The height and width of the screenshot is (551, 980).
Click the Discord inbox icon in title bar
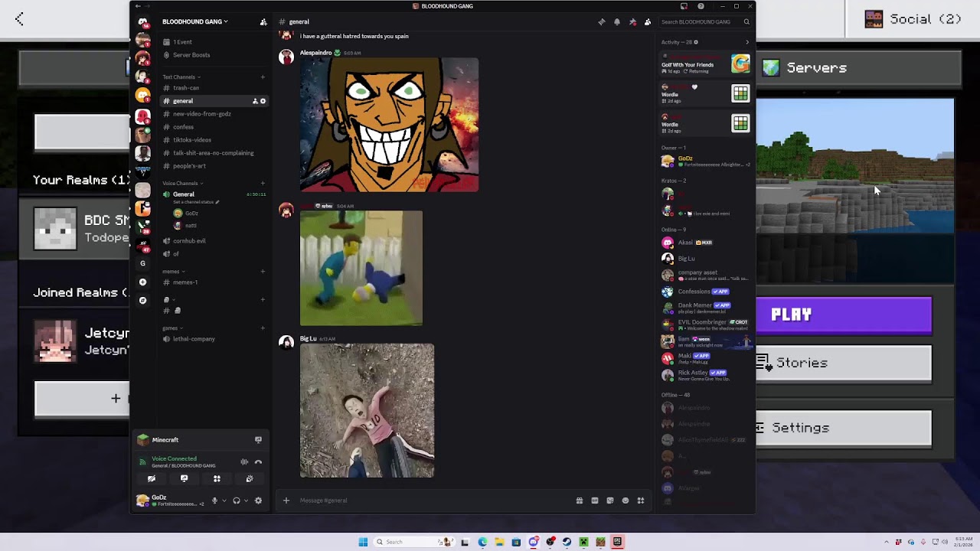click(x=684, y=6)
